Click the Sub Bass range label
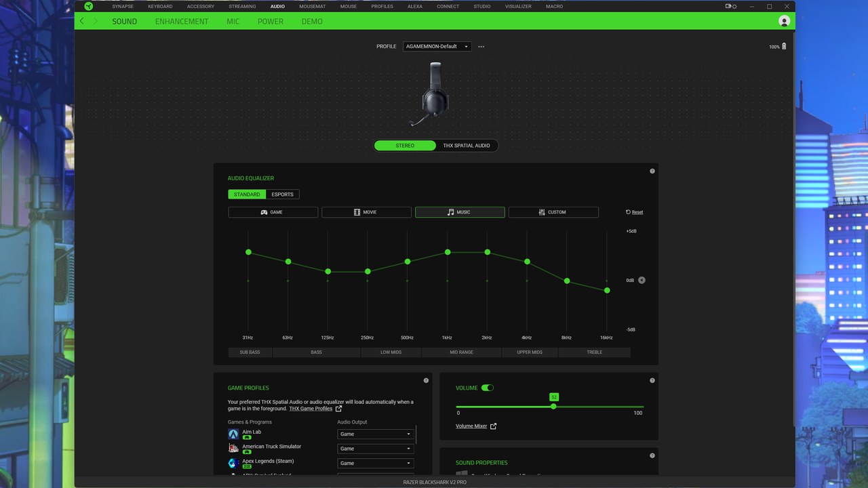868x488 pixels. pyautogui.click(x=250, y=352)
